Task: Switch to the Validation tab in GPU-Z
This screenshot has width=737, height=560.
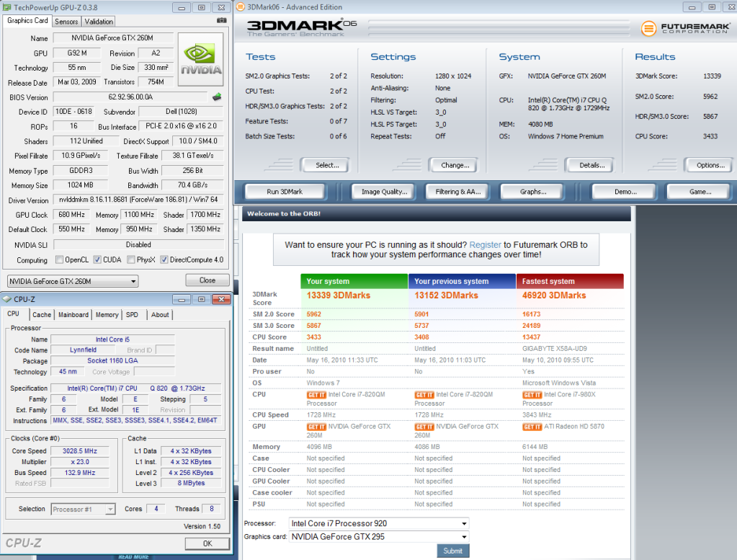Action: click(99, 22)
